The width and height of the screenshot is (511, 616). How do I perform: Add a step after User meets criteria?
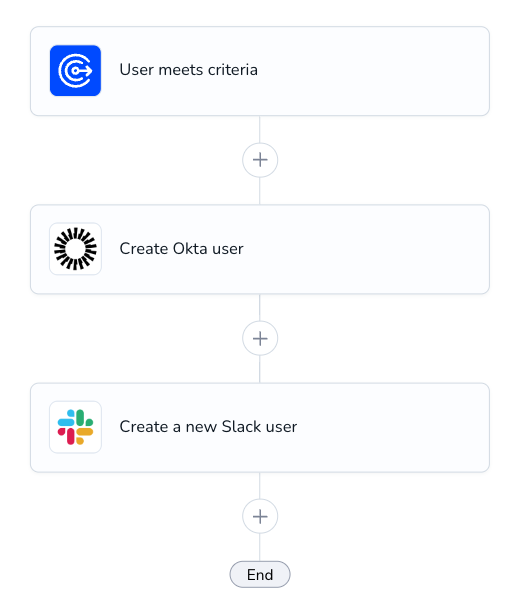260,160
